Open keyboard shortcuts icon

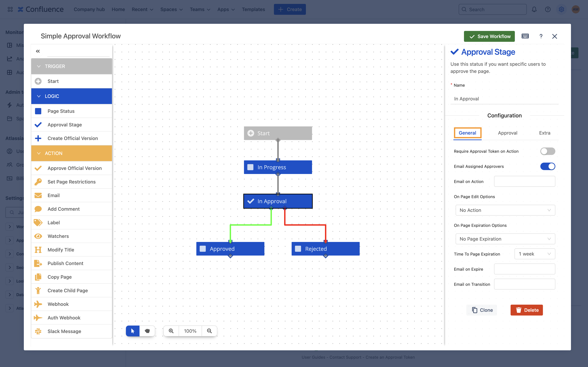[x=525, y=36]
